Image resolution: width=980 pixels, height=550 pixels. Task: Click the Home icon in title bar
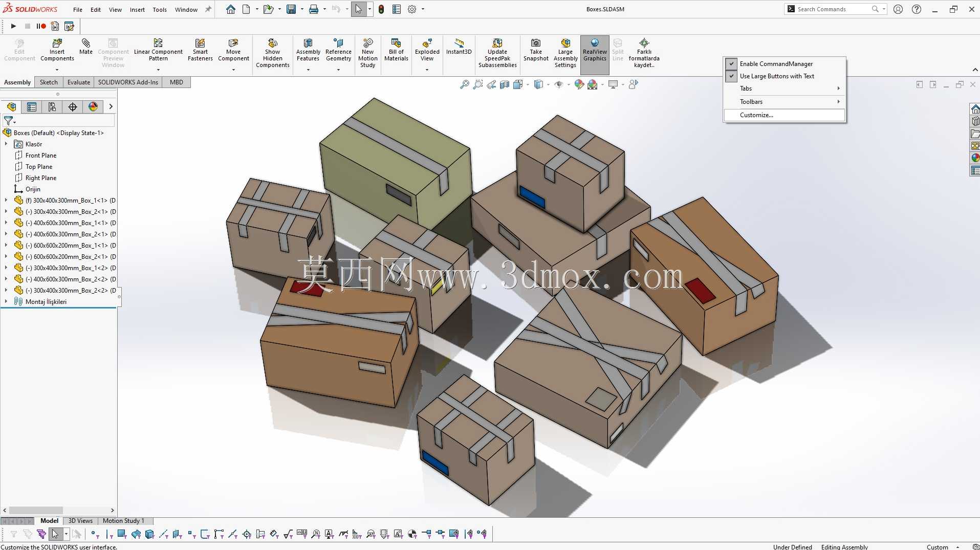pyautogui.click(x=231, y=9)
